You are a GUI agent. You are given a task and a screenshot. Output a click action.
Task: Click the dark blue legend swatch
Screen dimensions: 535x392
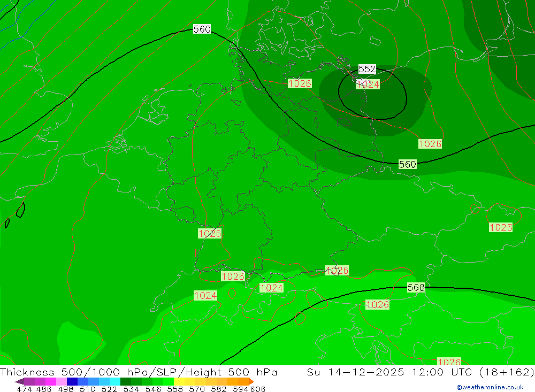point(72,381)
